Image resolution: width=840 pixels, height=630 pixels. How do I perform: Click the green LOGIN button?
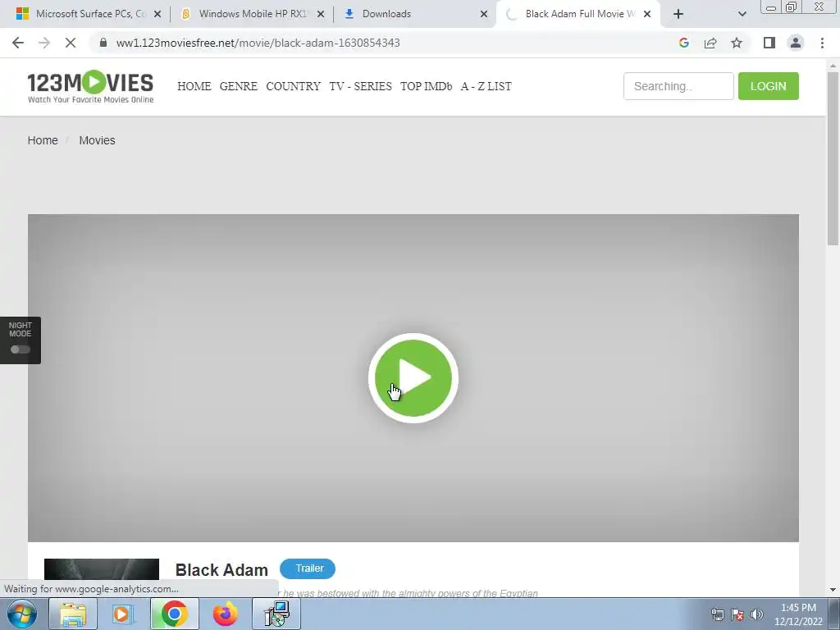(x=768, y=85)
